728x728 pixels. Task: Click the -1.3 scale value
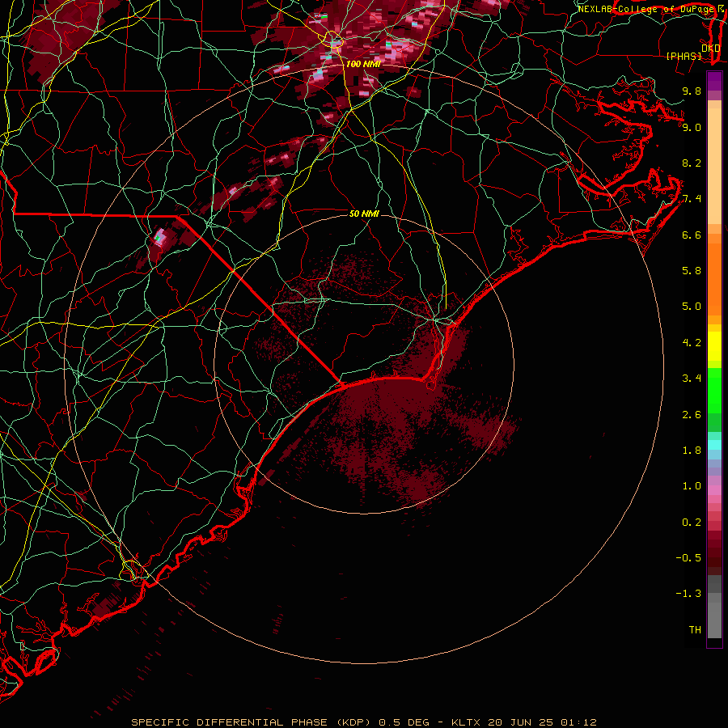point(688,594)
